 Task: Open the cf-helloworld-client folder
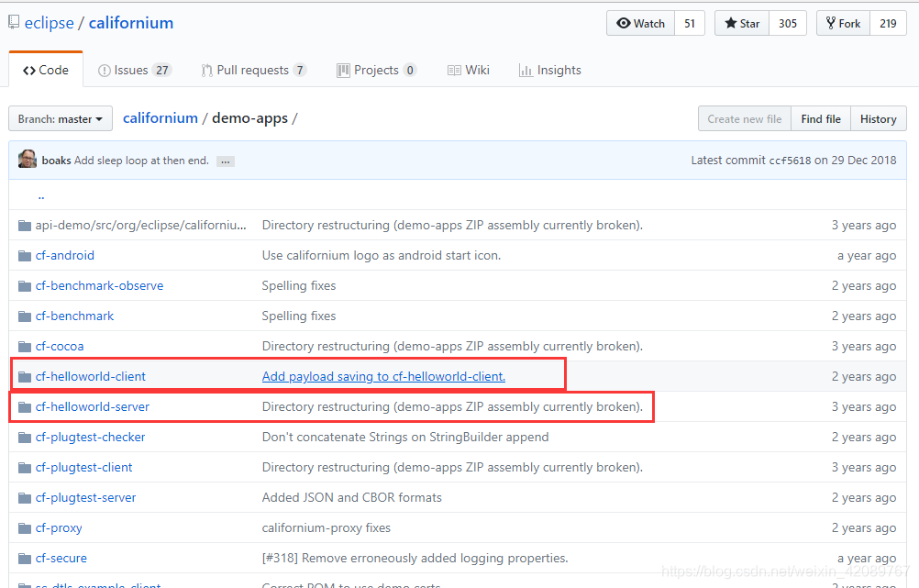[x=90, y=376]
